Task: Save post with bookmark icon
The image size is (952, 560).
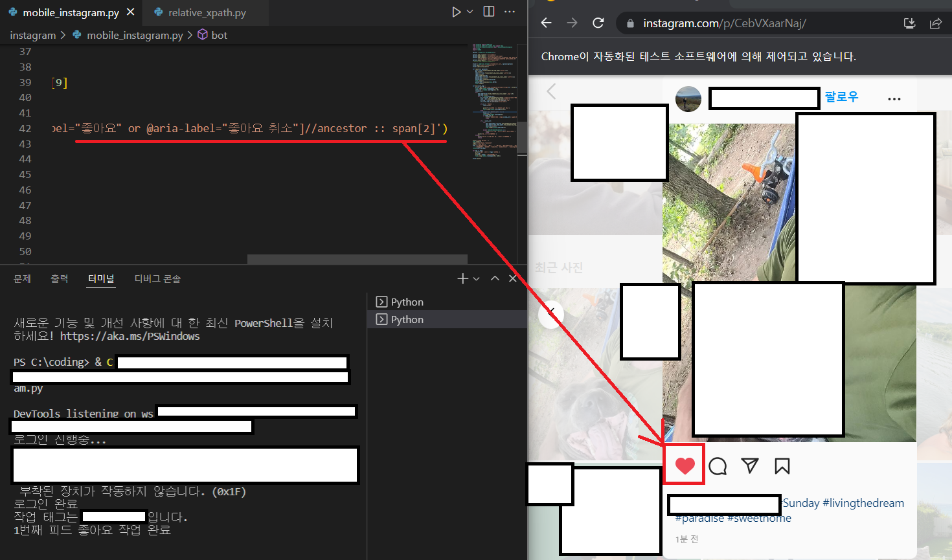Action: point(782,466)
